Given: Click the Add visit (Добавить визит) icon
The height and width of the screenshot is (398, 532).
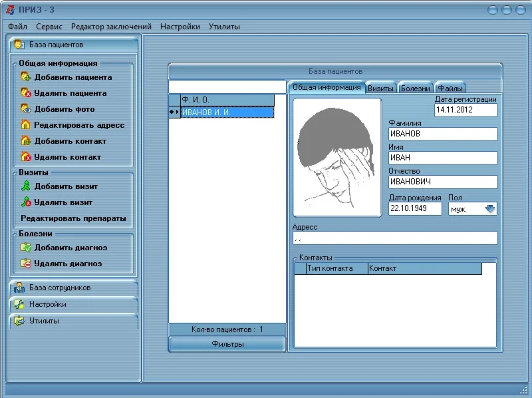Looking at the screenshot, I should [x=26, y=186].
